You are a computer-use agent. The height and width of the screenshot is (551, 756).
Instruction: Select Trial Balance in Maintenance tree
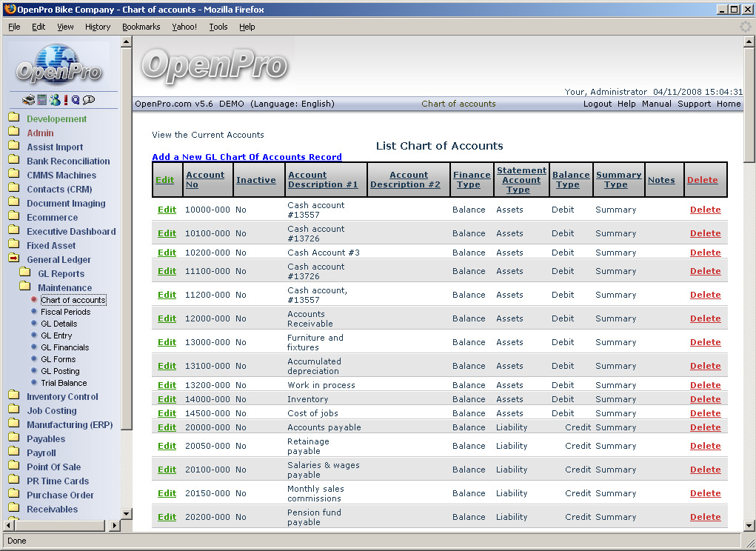pos(64,383)
